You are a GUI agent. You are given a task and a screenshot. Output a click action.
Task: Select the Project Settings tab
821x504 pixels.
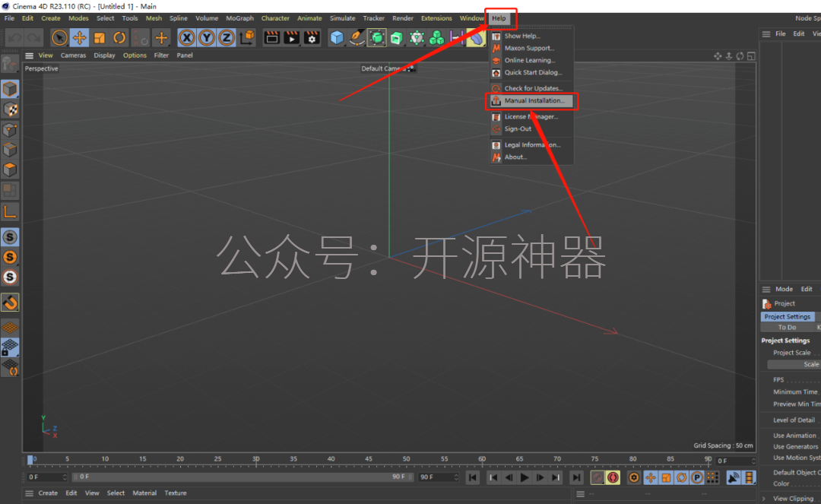click(787, 317)
